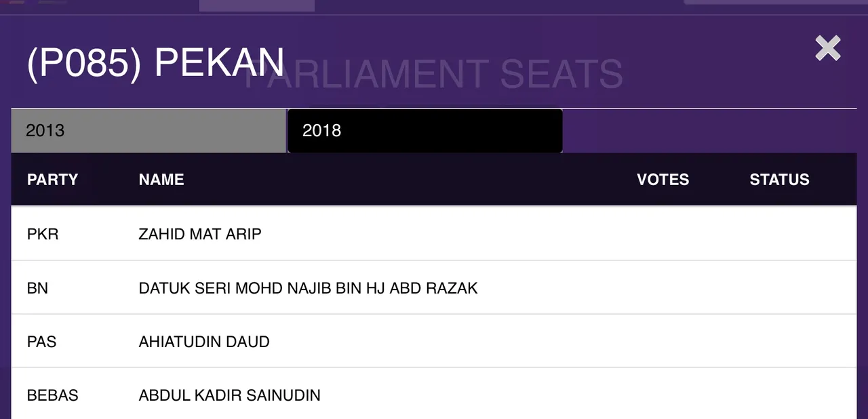Click the NAME column header
This screenshot has height=419, width=868.
tap(161, 180)
